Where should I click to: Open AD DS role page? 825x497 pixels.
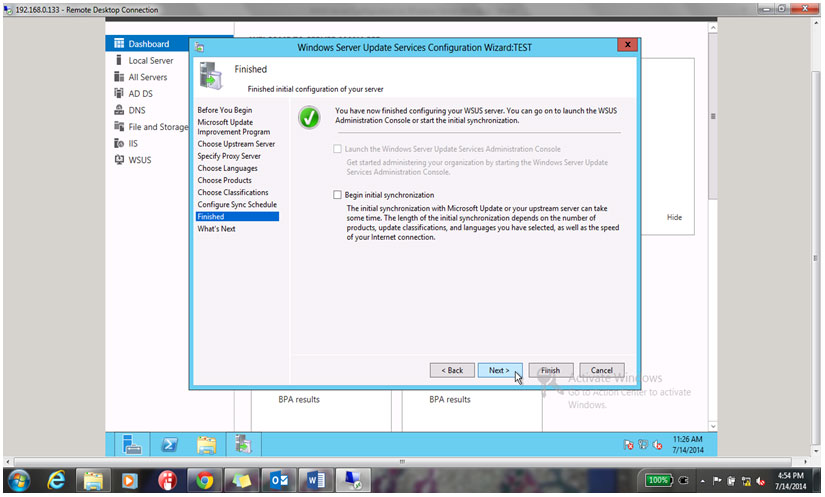(140, 94)
